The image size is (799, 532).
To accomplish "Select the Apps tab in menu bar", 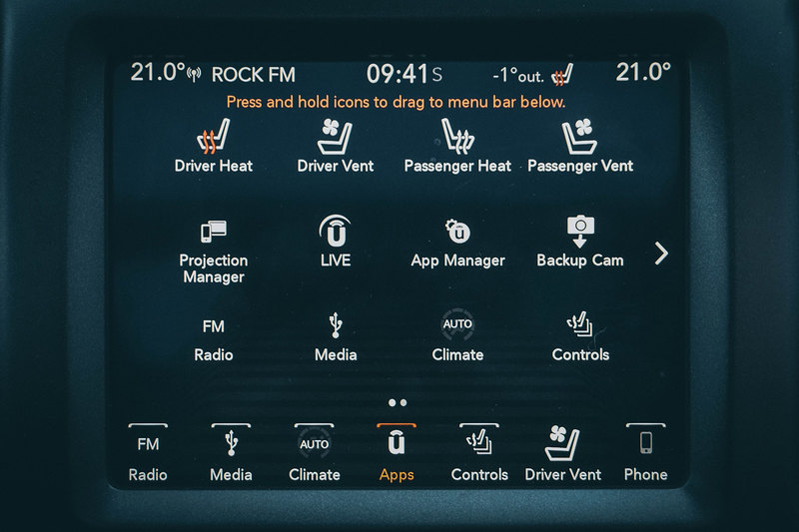I will [397, 454].
